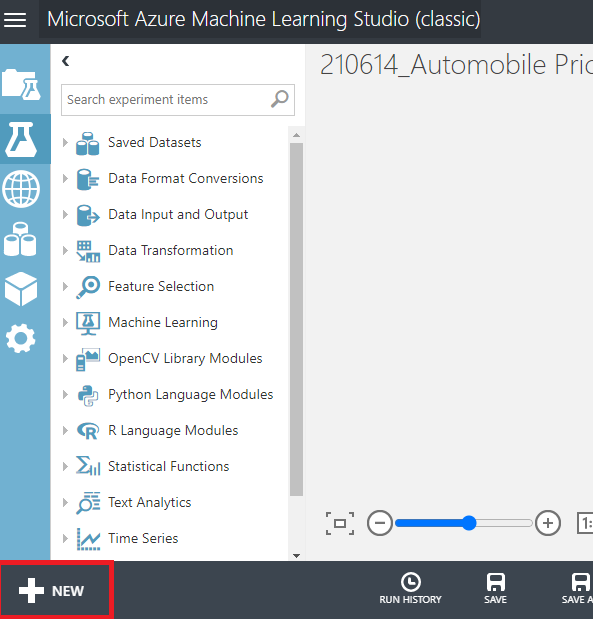Click the Data Transformation label

[171, 250]
